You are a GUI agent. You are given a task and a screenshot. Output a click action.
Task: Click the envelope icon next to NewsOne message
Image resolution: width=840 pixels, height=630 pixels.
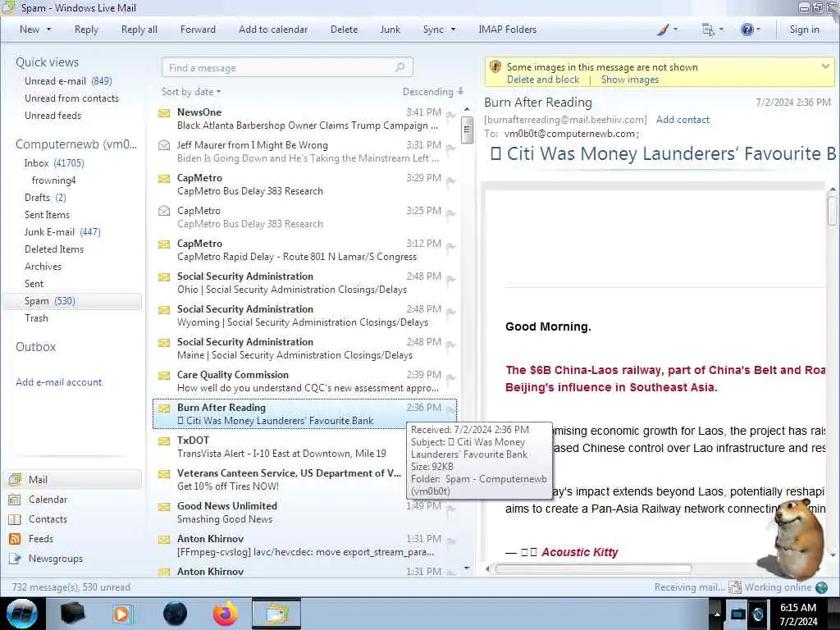164,112
